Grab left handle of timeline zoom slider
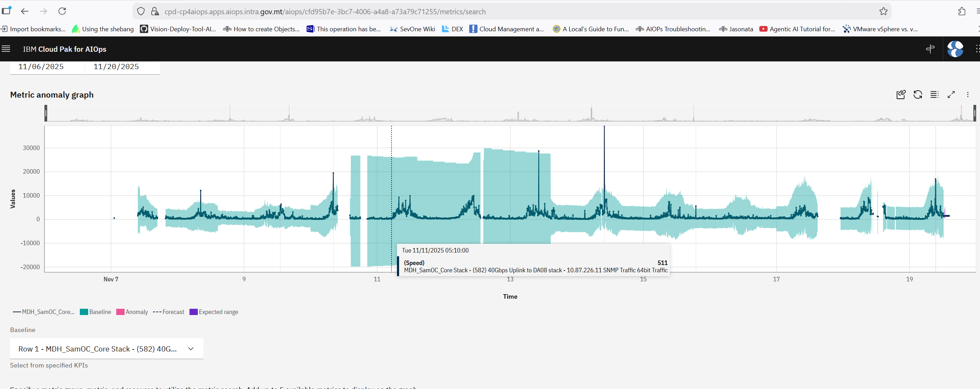 coord(46,114)
